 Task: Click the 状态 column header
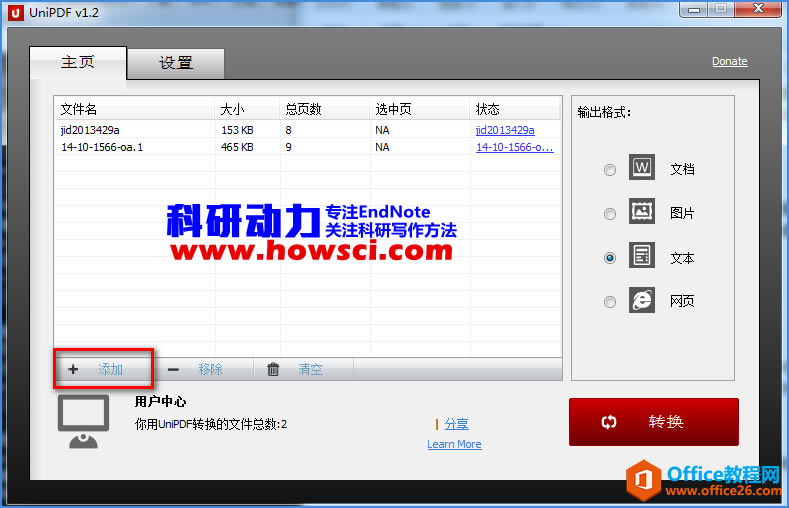515,109
